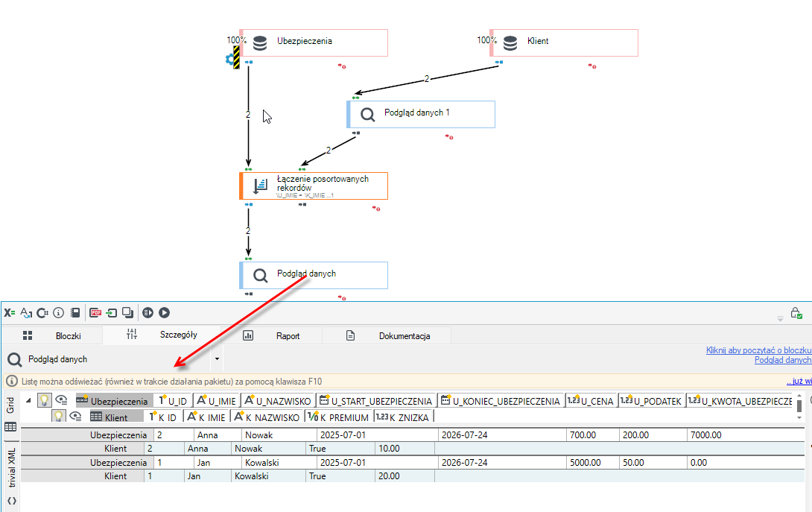Export to PDF via the red toolbar icon
This screenshot has width=812, height=512.
95,312
